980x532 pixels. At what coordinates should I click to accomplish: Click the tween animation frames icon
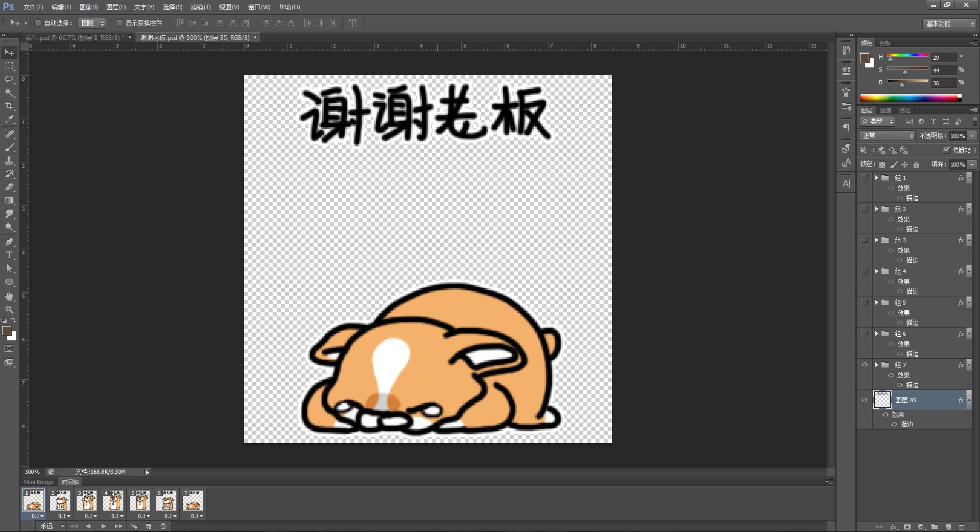(x=134, y=526)
